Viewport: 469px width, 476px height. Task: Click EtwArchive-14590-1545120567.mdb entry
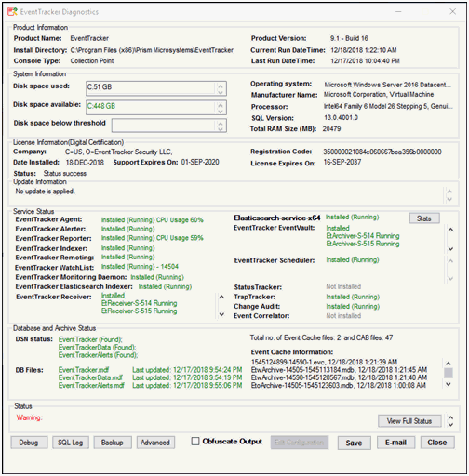coord(339,377)
